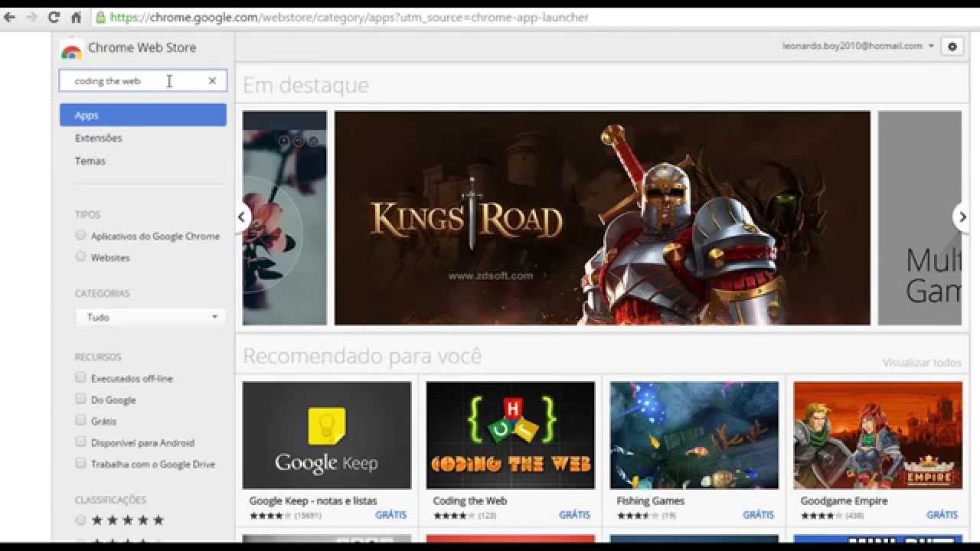Show next featured banner with right arrow
The width and height of the screenshot is (980, 551).
(x=962, y=217)
